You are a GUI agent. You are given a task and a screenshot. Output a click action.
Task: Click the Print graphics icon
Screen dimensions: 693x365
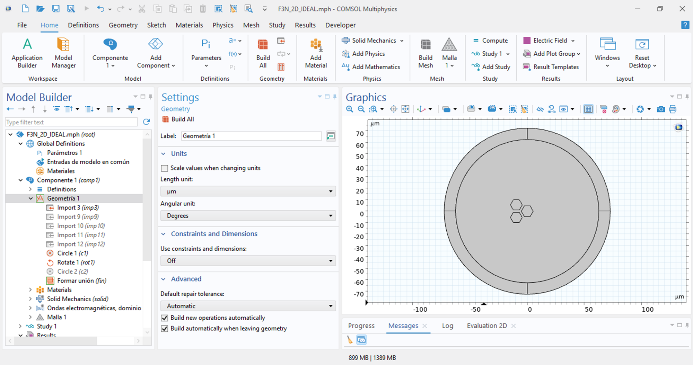[x=673, y=109]
